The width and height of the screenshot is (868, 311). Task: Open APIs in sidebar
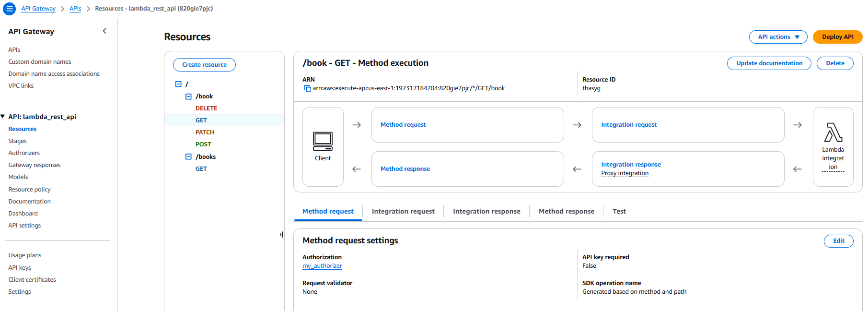click(14, 50)
